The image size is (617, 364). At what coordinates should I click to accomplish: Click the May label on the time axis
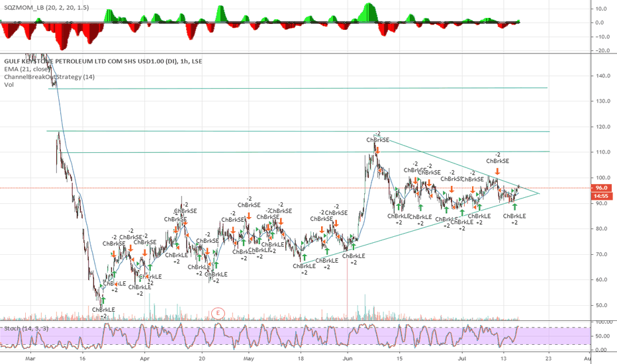tap(248, 359)
